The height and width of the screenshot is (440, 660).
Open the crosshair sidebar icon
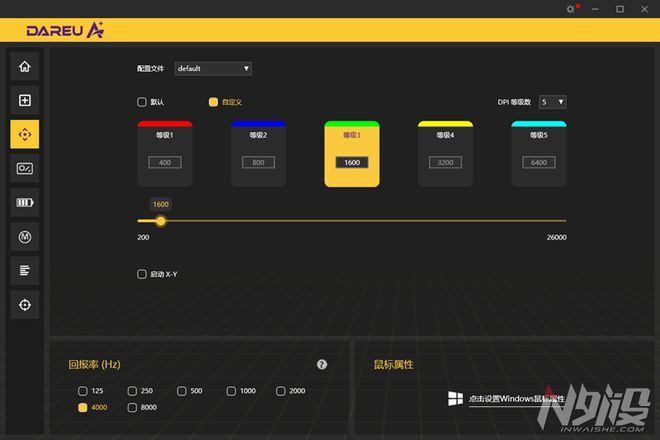(25, 304)
